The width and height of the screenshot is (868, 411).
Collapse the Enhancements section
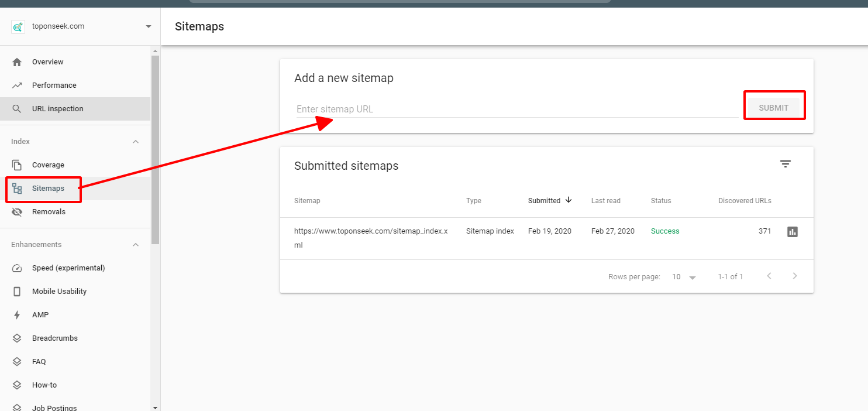click(136, 245)
